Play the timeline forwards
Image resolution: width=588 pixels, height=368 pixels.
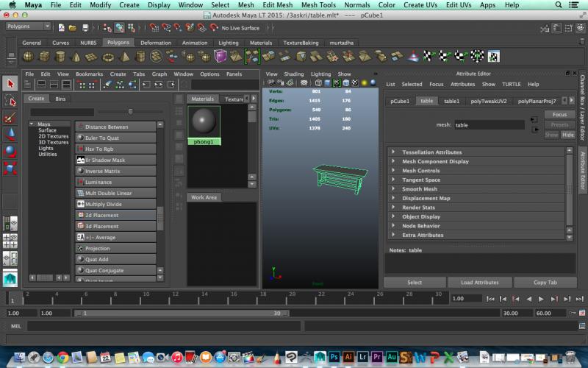(x=541, y=299)
